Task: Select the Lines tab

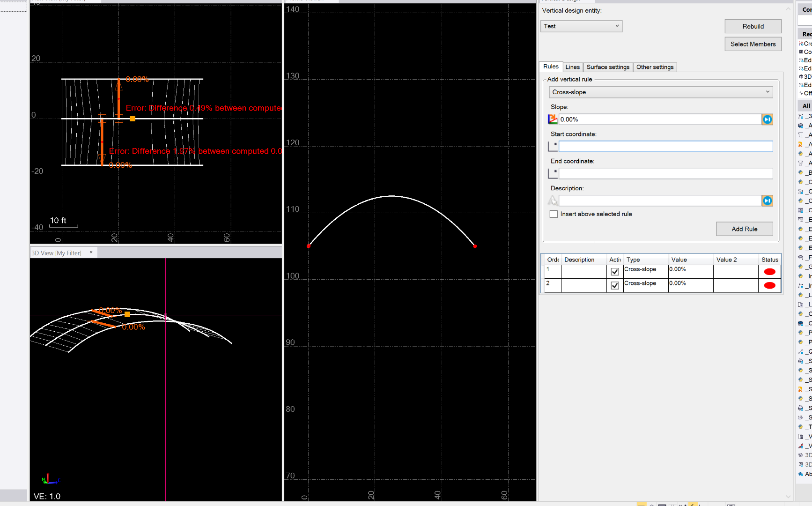Action: point(572,67)
